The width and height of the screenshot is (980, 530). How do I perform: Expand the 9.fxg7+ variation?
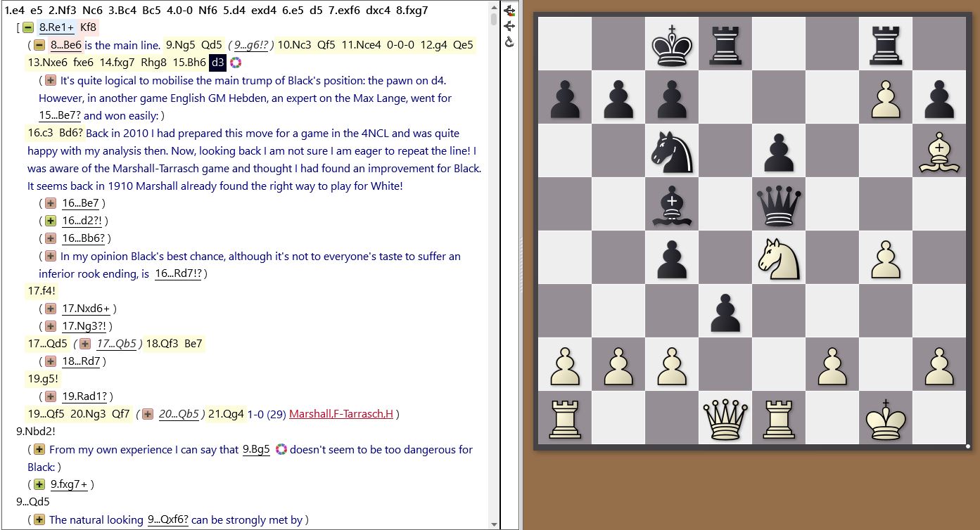pyautogui.click(x=39, y=484)
